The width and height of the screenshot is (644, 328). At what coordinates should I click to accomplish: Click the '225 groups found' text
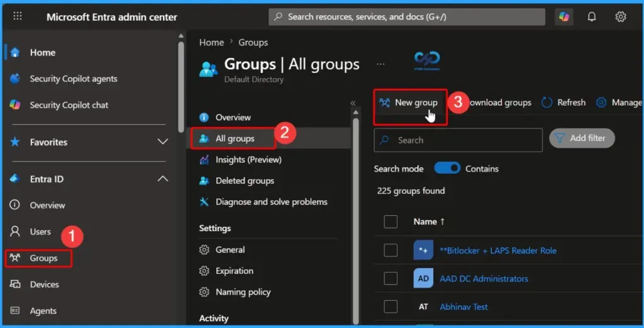coord(411,191)
